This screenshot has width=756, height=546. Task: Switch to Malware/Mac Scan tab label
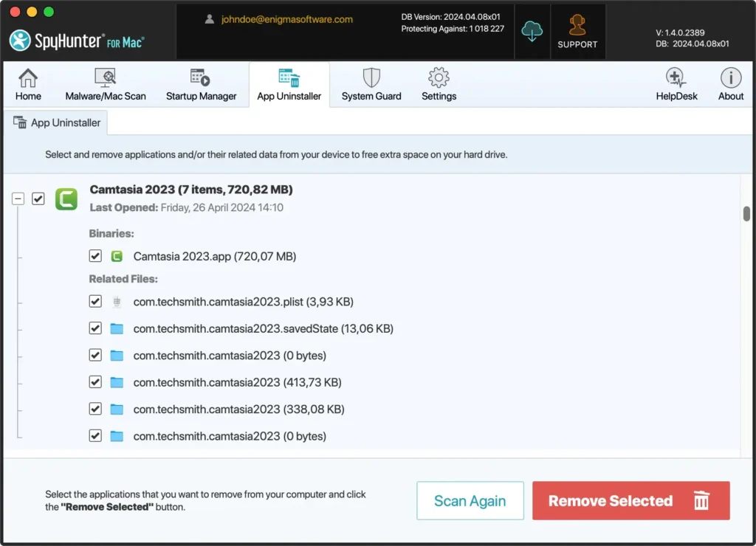tap(105, 96)
